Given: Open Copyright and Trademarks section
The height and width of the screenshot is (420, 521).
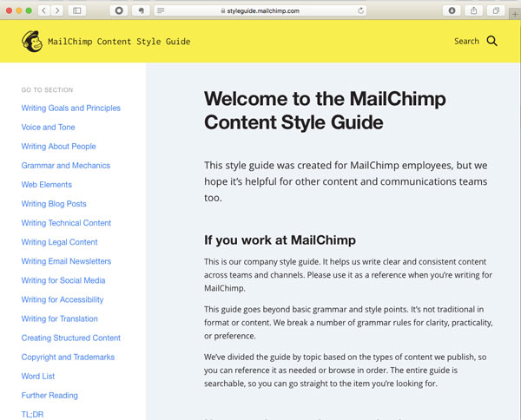Looking at the screenshot, I should point(68,358).
